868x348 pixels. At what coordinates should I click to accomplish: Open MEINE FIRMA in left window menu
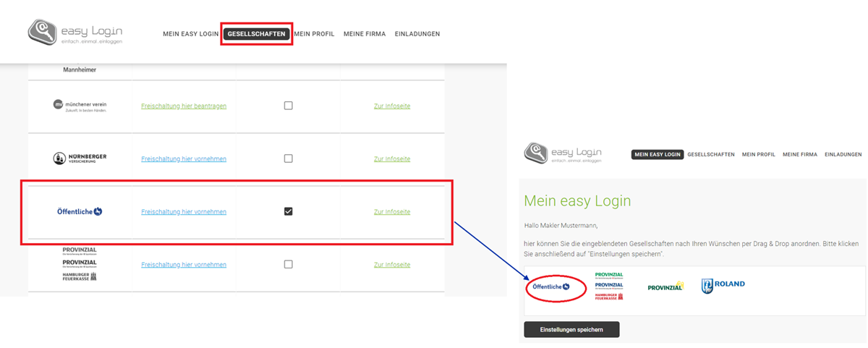[365, 34]
